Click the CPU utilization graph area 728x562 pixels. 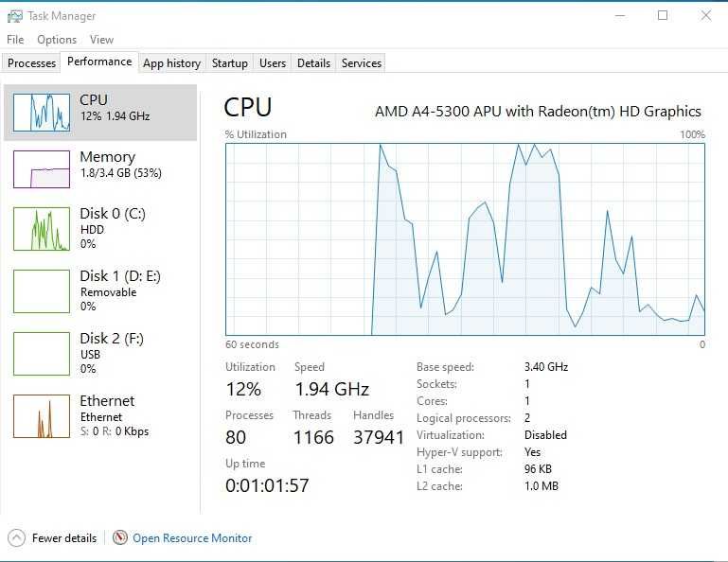[x=465, y=239]
